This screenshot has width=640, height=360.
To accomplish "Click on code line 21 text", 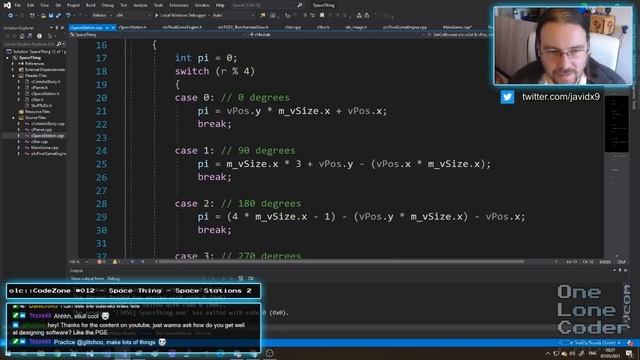I will click(x=292, y=111).
